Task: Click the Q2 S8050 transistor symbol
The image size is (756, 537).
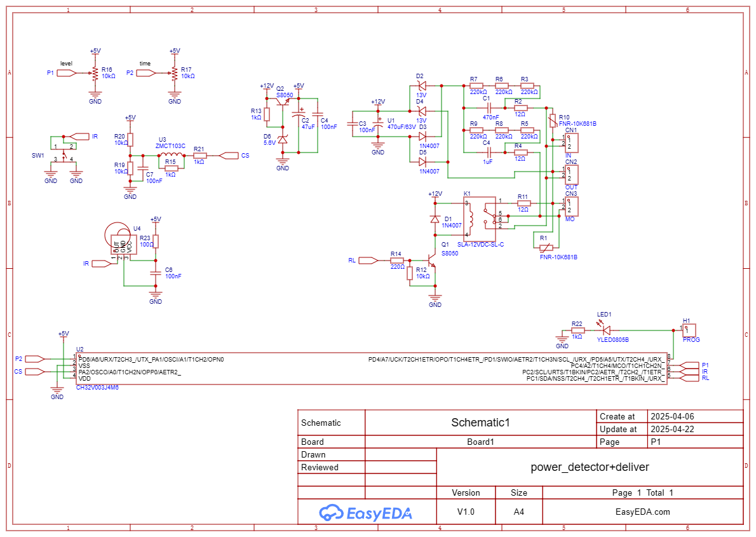Action: click(283, 103)
